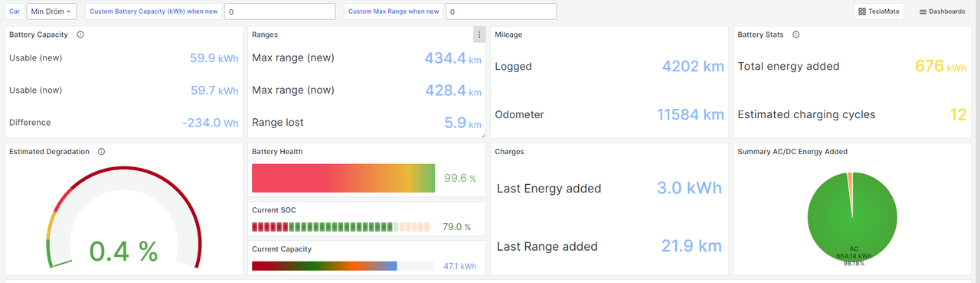Click the Custom Battery Capacity (kWh) label

(153, 12)
